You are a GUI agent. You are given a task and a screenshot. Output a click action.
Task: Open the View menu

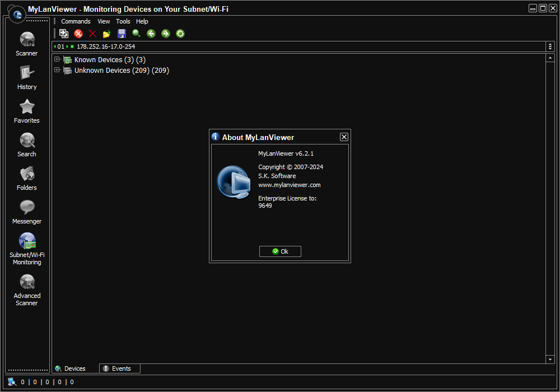104,21
